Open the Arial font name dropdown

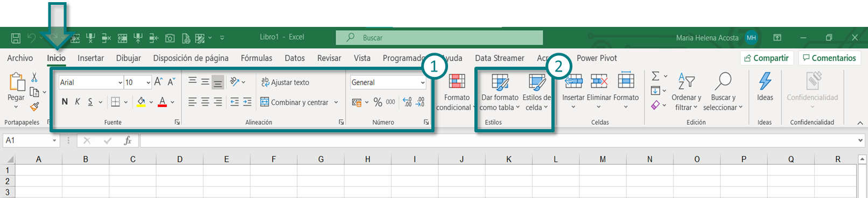120,82
